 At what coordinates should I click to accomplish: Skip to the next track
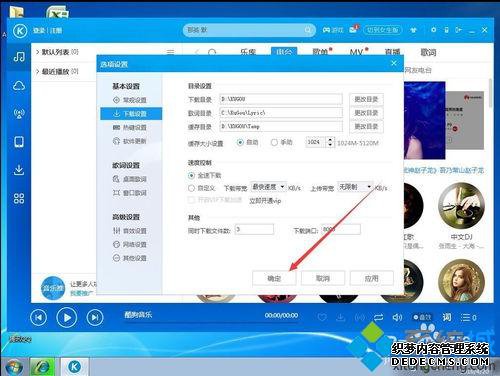(x=95, y=318)
